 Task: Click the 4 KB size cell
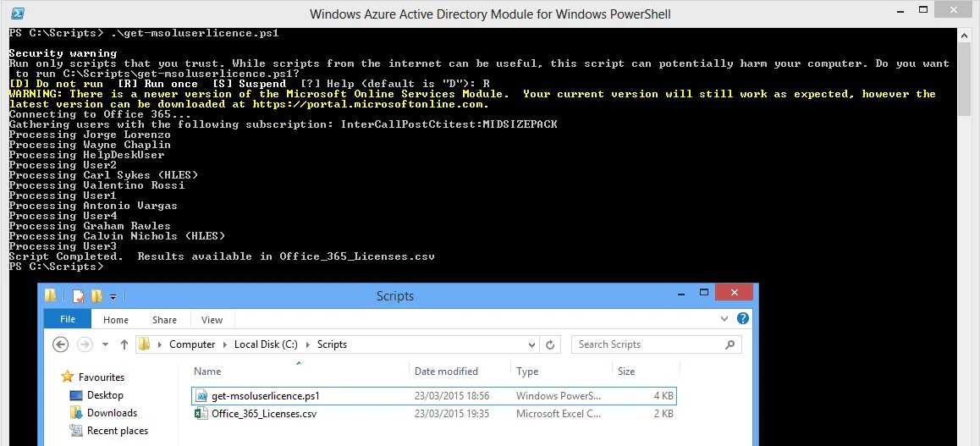tap(663, 396)
